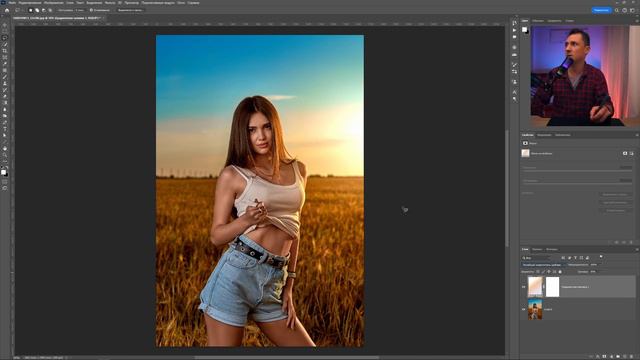Select the Brush tool
Viewport: 640px width, 360px height.
(x=5, y=77)
